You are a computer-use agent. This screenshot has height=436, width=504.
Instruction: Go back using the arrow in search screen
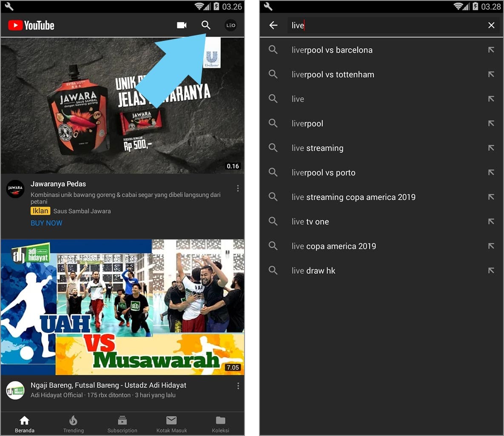(x=273, y=25)
